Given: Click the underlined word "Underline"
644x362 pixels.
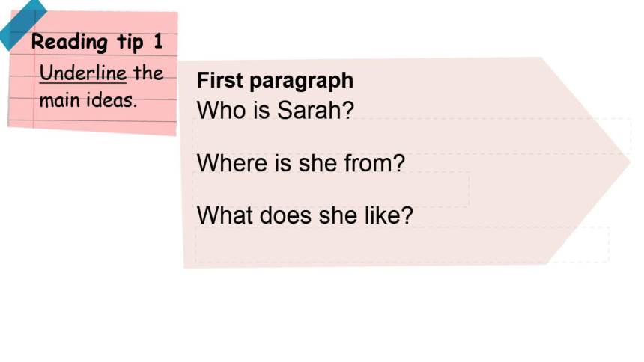Looking at the screenshot, I should tap(83, 73).
